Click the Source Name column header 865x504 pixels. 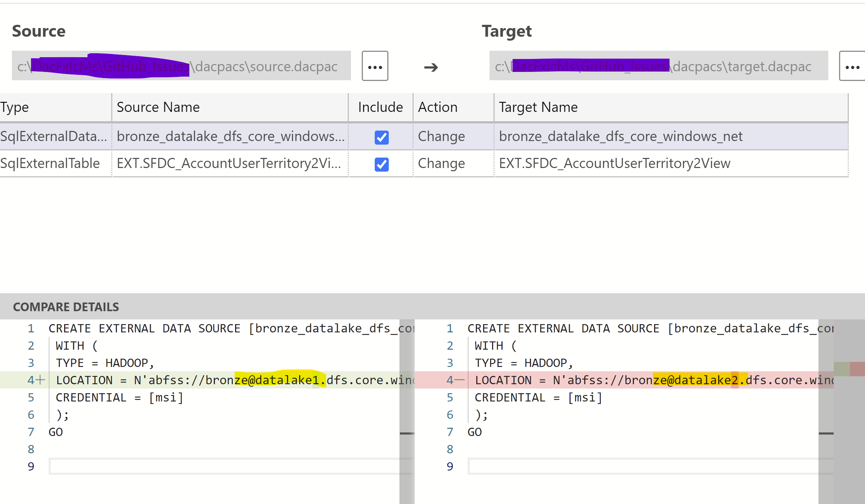click(158, 107)
